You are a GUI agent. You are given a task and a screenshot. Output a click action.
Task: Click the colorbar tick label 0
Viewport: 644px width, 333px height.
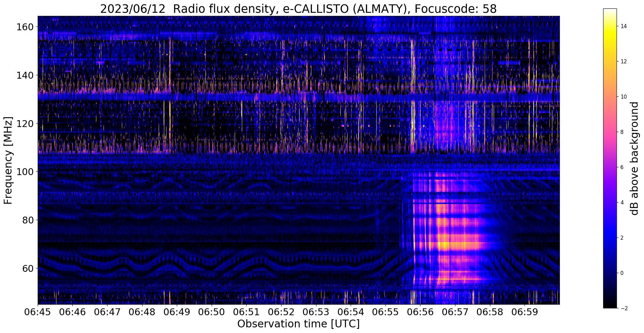(622, 273)
